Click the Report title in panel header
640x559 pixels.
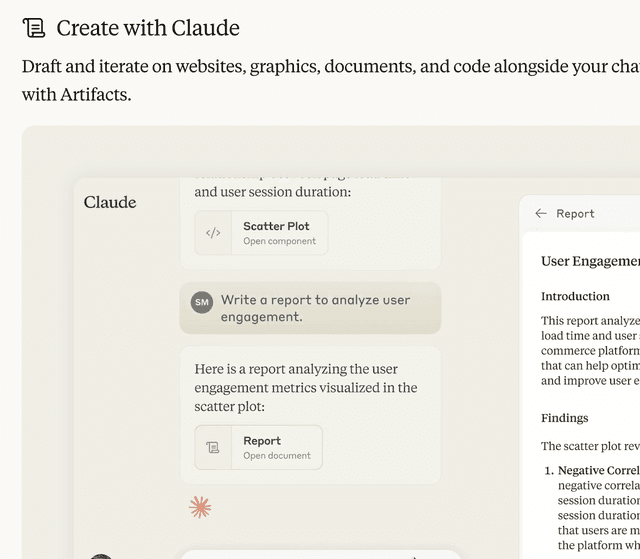tap(576, 214)
